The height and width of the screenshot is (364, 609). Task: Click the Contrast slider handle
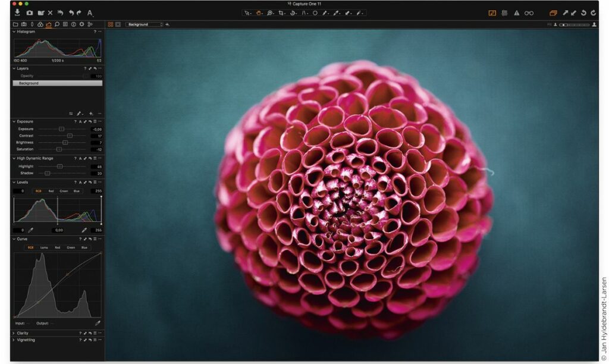pyautogui.click(x=70, y=136)
